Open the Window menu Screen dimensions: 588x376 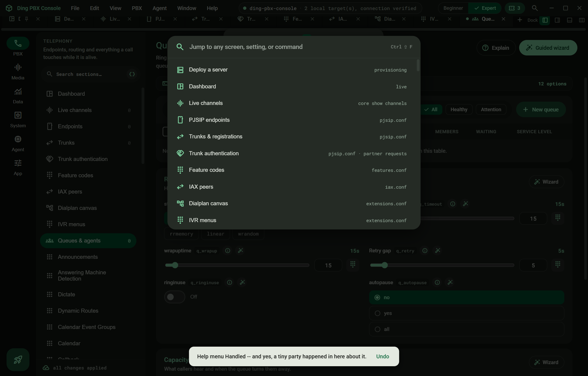187,8
